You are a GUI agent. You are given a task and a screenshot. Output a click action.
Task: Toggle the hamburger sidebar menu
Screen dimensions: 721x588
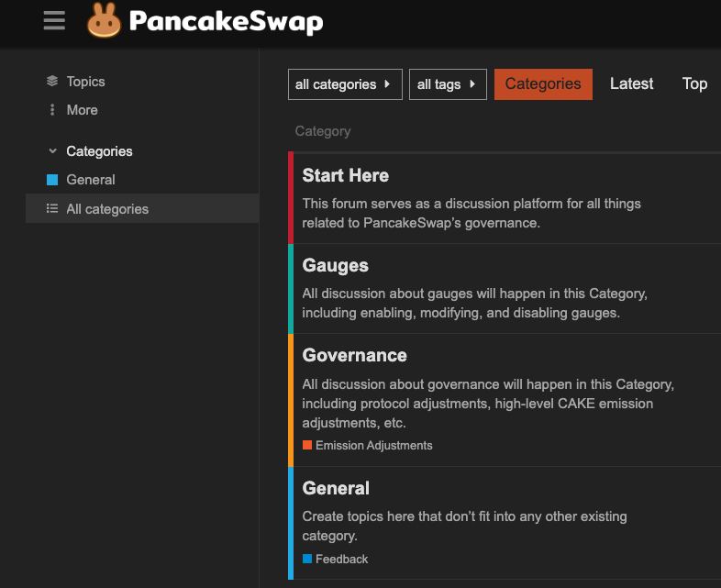(54, 21)
